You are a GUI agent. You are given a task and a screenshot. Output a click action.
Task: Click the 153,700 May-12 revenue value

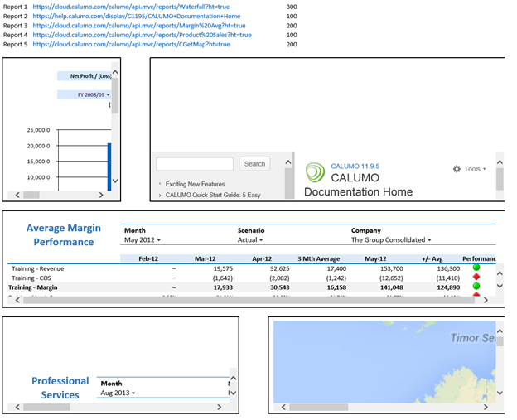tap(391, 268)
